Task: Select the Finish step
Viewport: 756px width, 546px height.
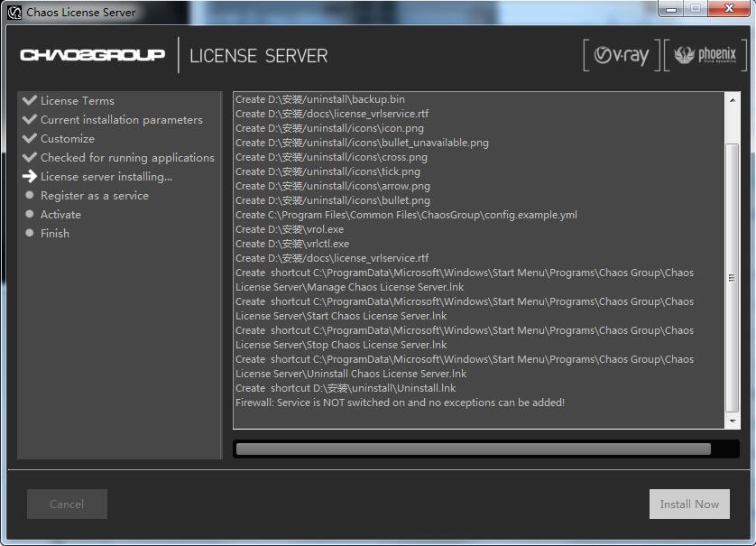Action: pos(55,233)
